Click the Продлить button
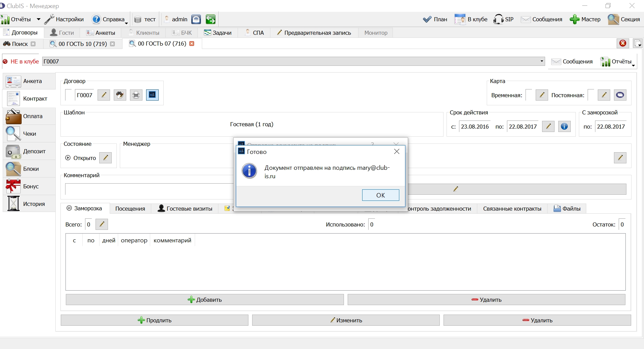Image resolution: width=644 pixels, height=349 pixels. click(155, 320)
